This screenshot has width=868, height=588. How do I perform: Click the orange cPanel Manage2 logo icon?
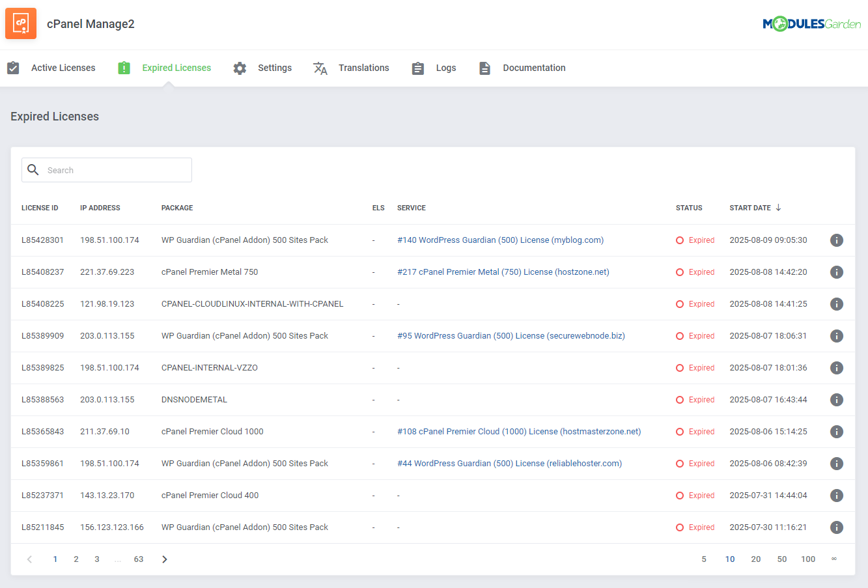pyautogui.click(x=20, y=23)
